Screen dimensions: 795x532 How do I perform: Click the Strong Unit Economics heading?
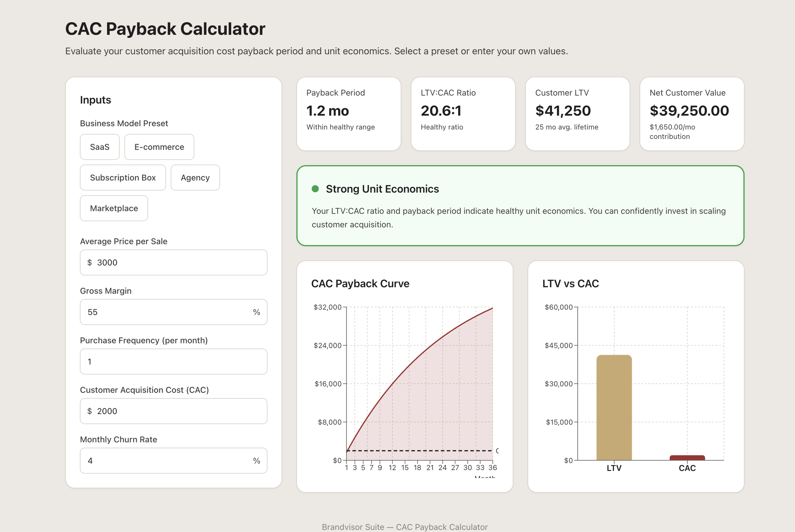click(x=382, y=189)
